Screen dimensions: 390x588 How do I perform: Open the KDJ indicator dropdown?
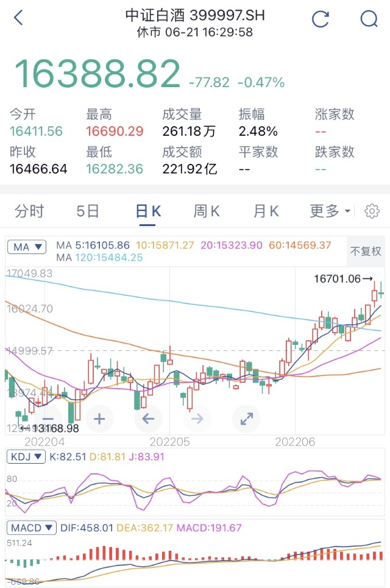coord(29,456)
